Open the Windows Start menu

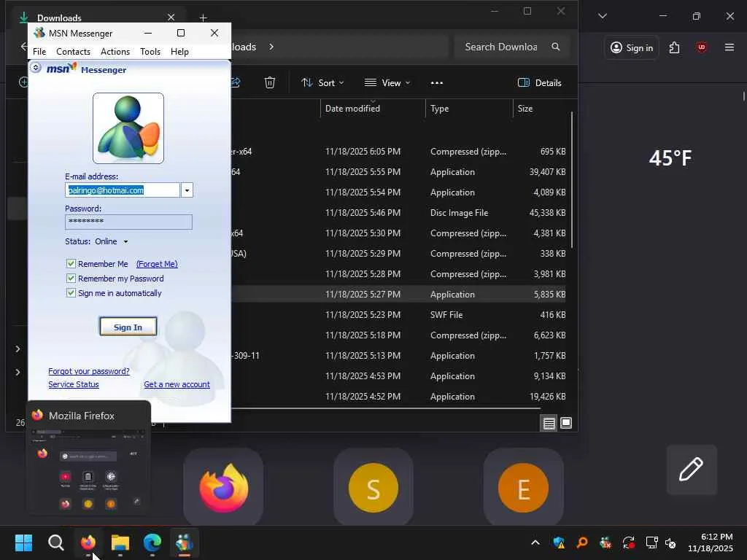coord(24,542)
